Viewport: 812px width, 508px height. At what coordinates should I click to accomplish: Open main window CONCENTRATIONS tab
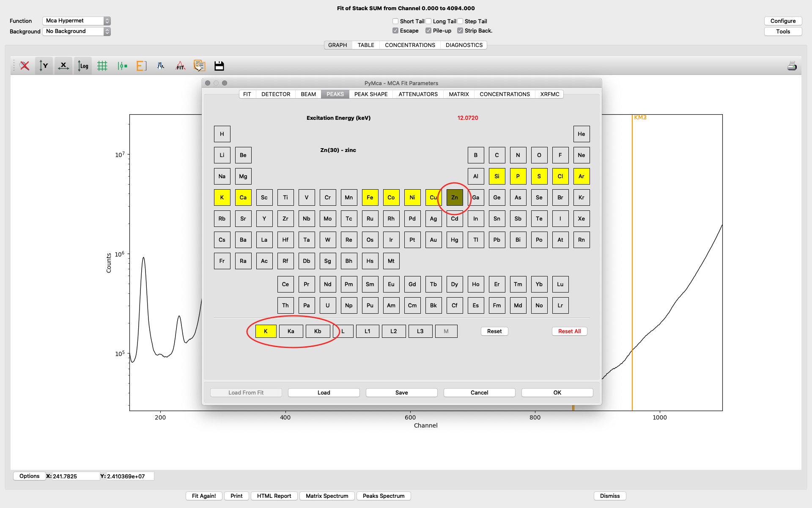pos(410,45)
